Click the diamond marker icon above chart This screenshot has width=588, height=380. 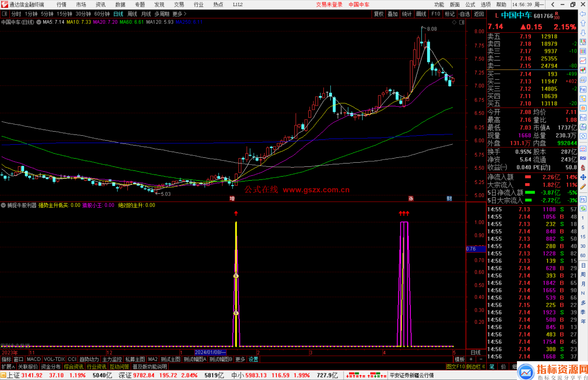pyautogui.click(x=454, y=22)
